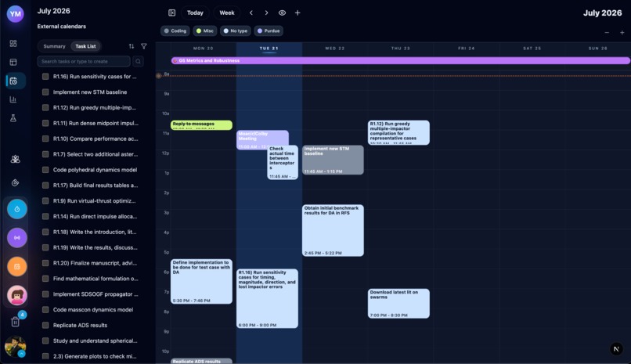Check the R1.12) Run greedy task checkbox
Viewport: 631px width, 364px height.
click(45, 107)
